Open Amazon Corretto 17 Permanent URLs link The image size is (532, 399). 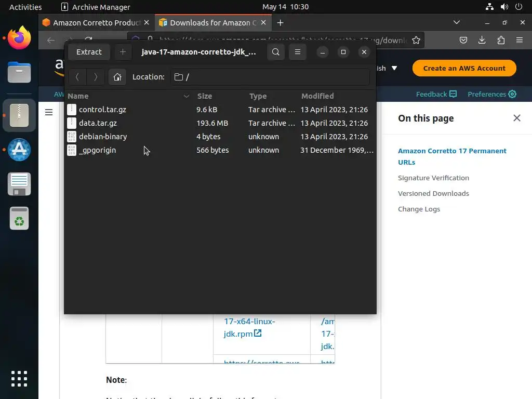point(452,156)
